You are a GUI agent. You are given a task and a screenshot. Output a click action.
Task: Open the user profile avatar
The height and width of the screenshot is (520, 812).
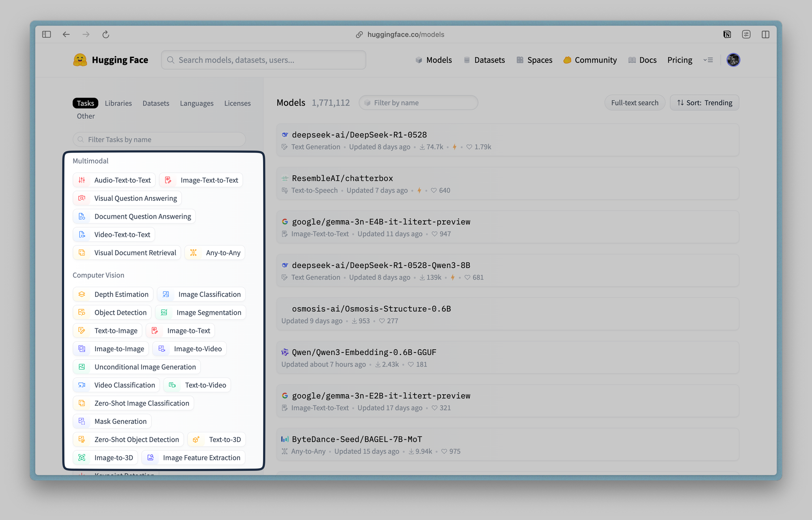pyautogui.click(x=733, y=60)
